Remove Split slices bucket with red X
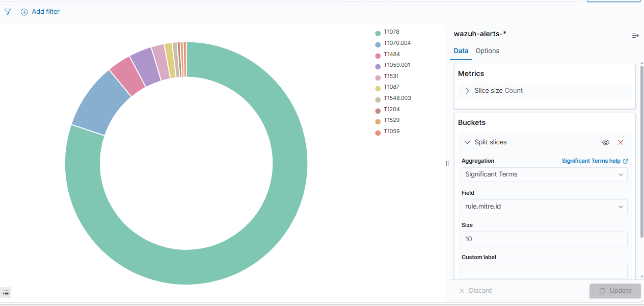This screenshot has width=644, height=306. [x=621, y=142]
